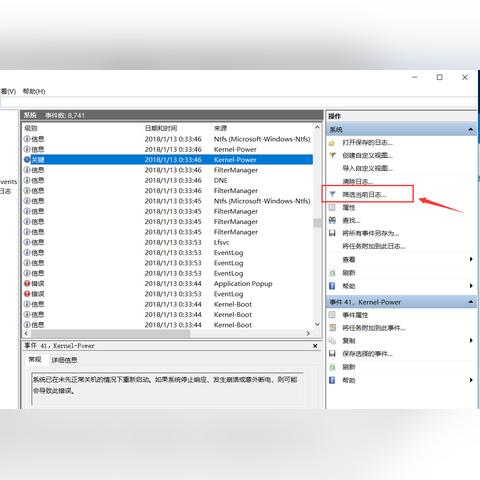Click the filter icon for 筛选当前日志

332,194
